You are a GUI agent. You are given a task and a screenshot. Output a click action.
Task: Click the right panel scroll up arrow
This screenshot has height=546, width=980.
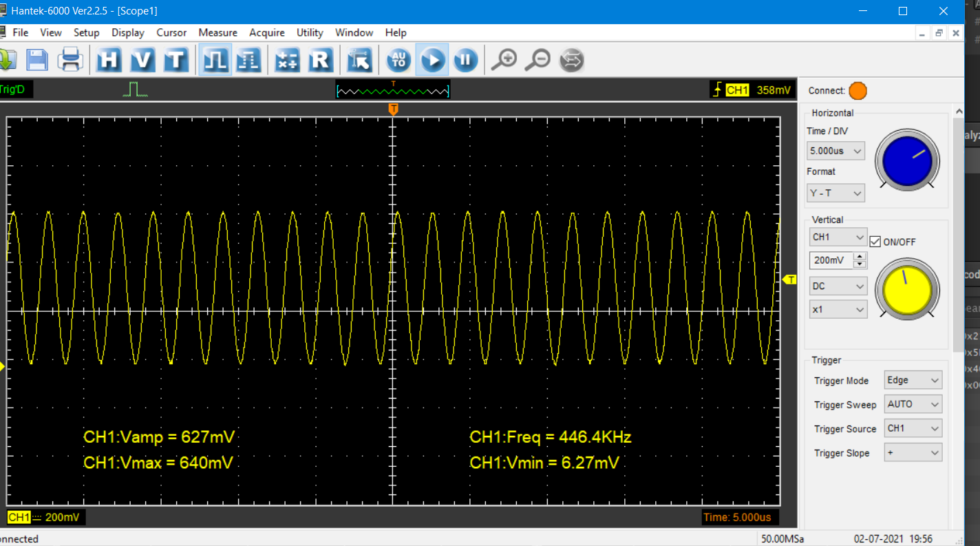pyautogui.click(x=957, y=111)
